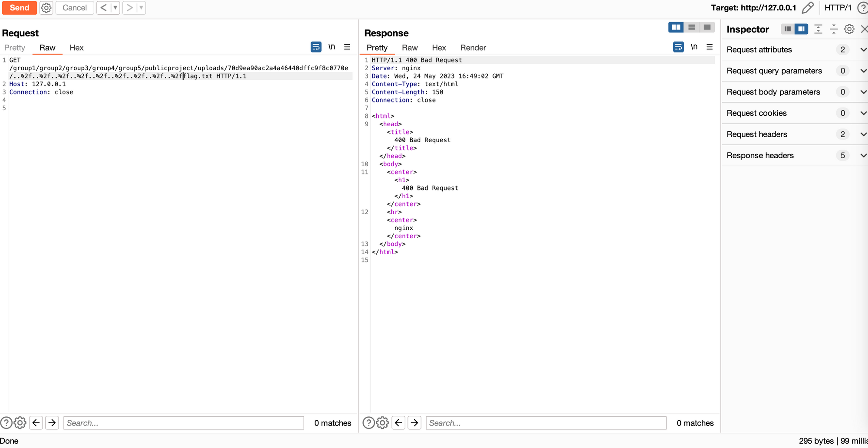Toggle word wrap in Request editor

(x=316, y=47)
